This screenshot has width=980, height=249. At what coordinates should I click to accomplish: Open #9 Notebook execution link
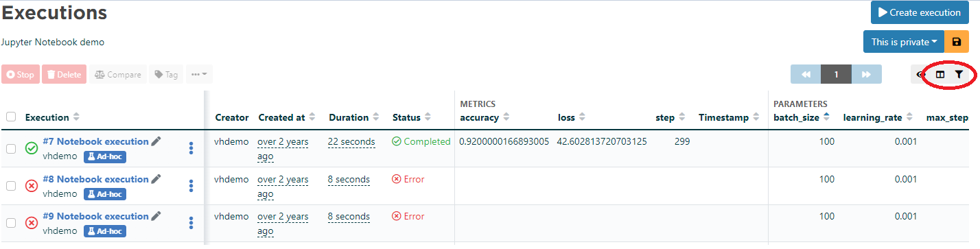click(95, 216)
